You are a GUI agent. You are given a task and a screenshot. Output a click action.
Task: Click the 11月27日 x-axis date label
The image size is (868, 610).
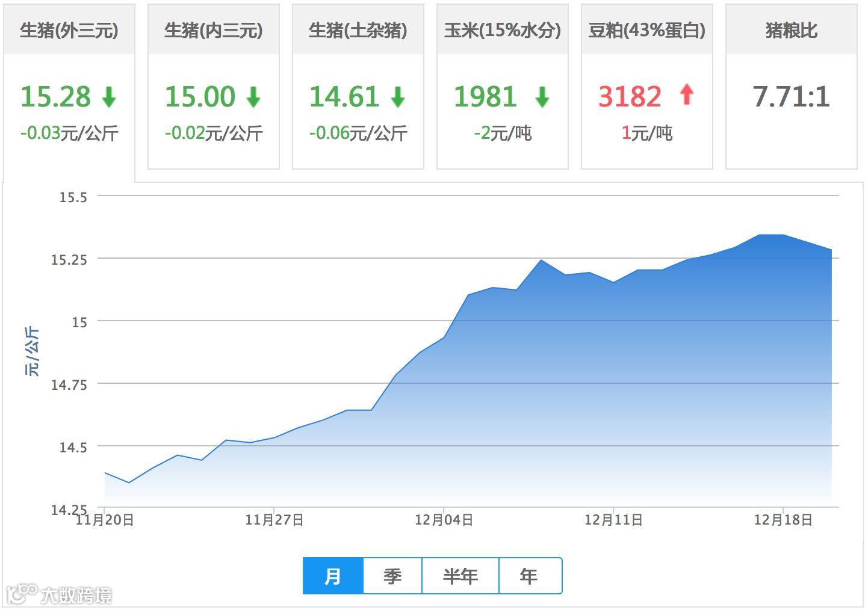[274, 520]
